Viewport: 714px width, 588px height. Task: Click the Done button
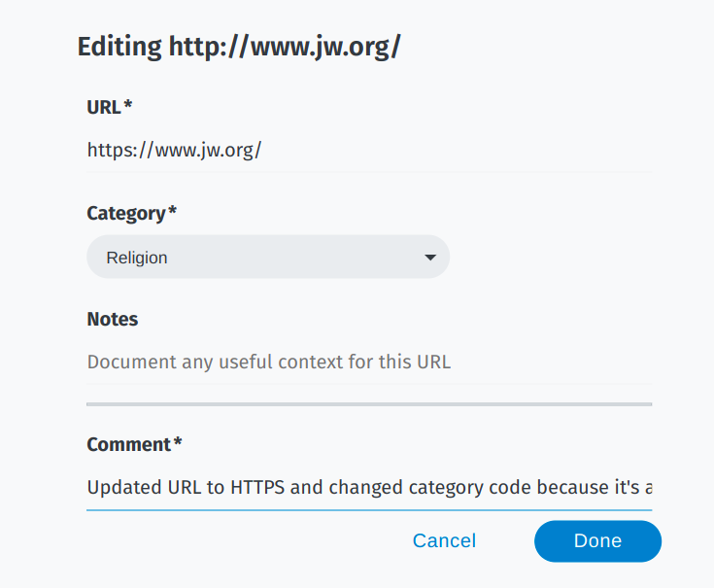pos(597,541)
